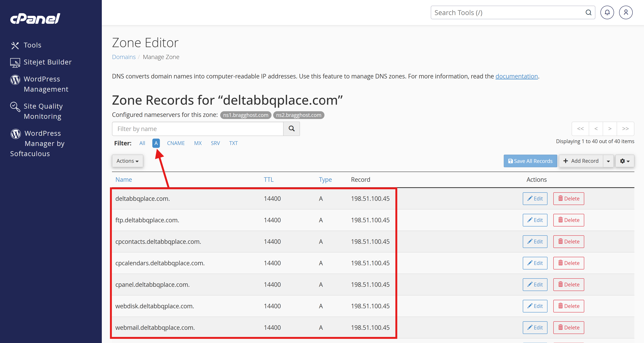Open Sitejet Builder in sidebar
Image resolution: width=644 pixels, height=343 pixels.
pos(47,62)
